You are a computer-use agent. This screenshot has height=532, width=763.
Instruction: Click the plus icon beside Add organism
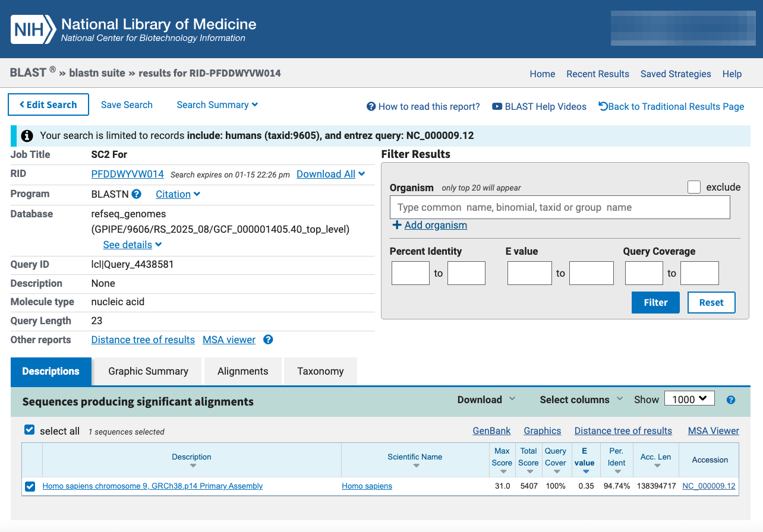[x=396, y=225]
